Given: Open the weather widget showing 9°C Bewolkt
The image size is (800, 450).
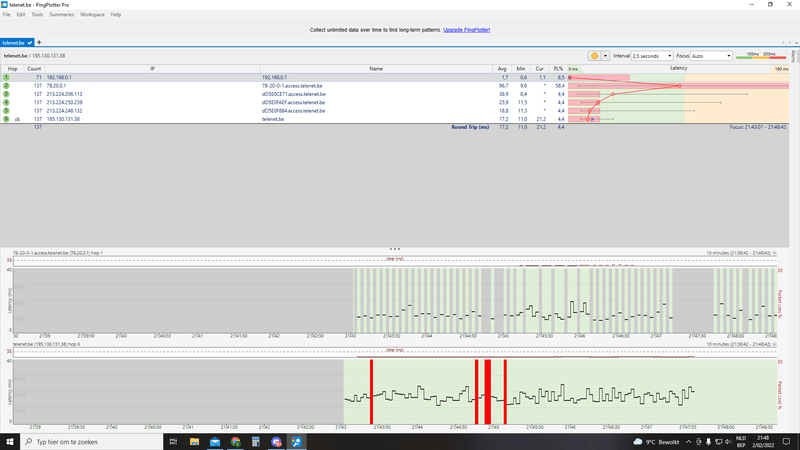Looking at the screenshot, I should tap(657, 441).
